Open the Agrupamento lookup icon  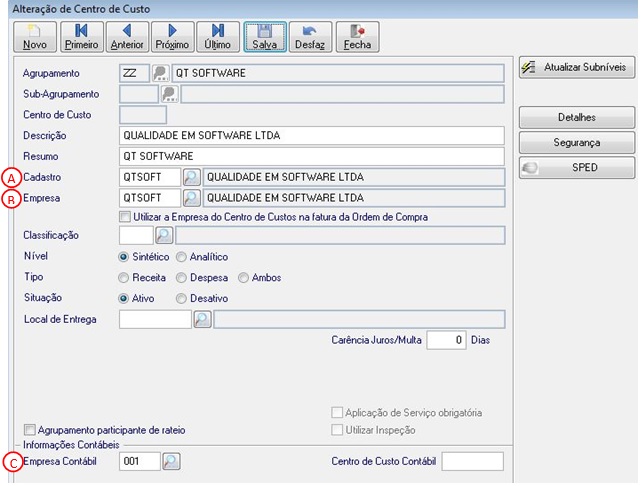pos(161,74)
